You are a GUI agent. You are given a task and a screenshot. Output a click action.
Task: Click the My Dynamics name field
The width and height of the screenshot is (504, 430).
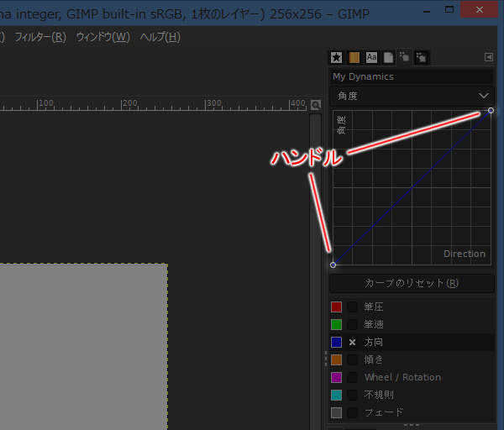(x=411, y=76)
